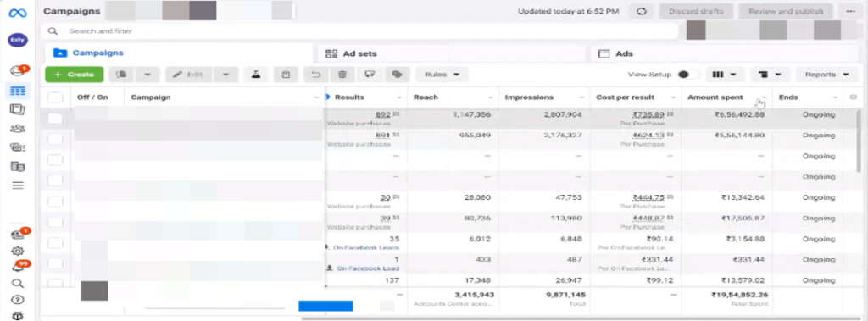Click the undo arrow icon in toolbar
Image resolution: width=868 pixels, height=321 pixels.
pos(315,75)
